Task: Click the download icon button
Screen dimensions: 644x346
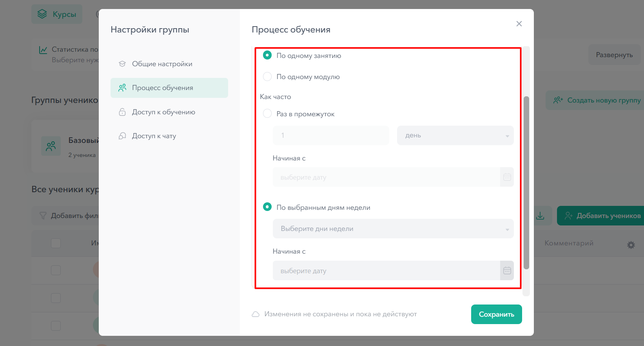Action: [540, 216]
